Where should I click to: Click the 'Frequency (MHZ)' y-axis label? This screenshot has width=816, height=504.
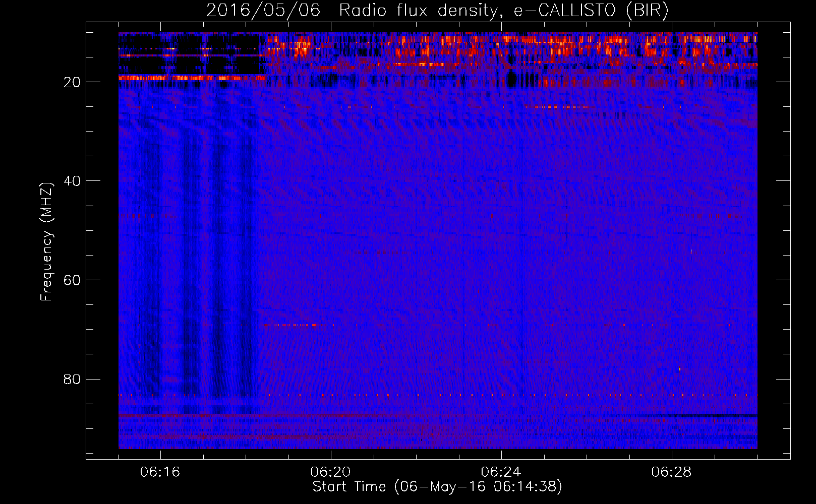[46, 242]
